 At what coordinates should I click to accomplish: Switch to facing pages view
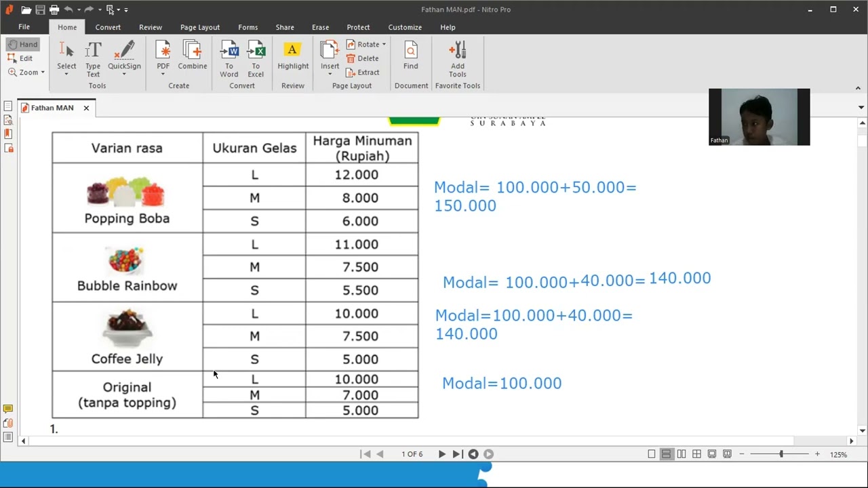pos(682,454)
